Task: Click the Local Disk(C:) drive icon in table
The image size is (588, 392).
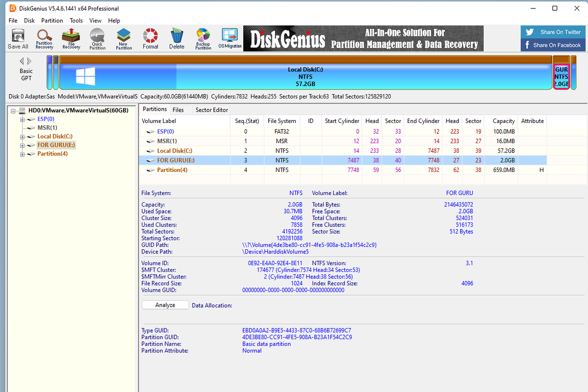Action: pos(151,151)
